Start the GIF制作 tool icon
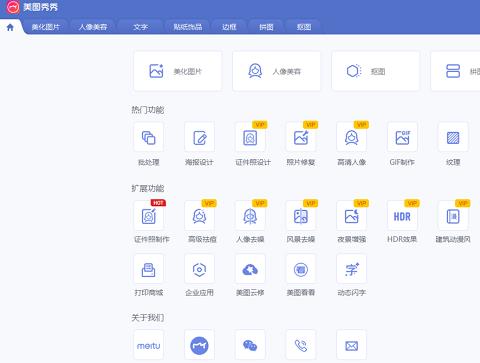 click(402, 137)
